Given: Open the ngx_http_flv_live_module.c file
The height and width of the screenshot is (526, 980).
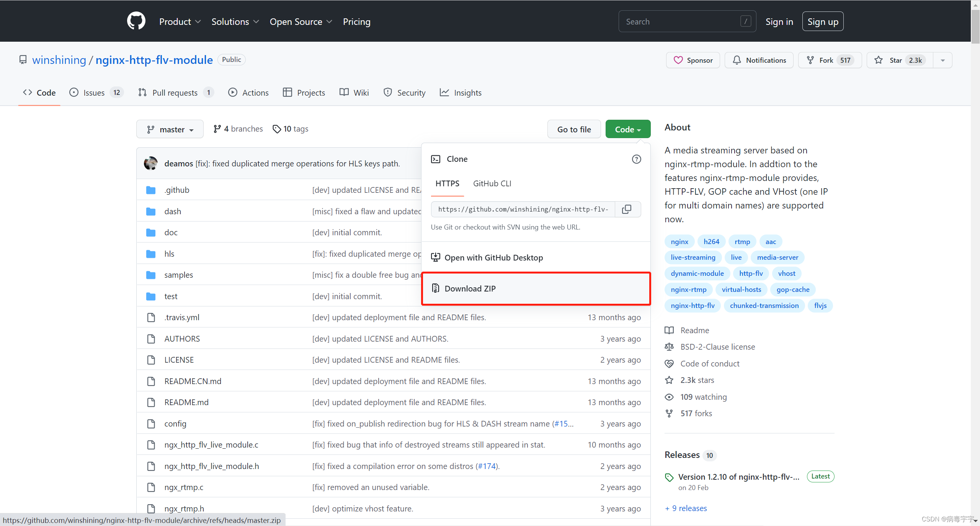Looking at the screenshot, I should pyautogui.click(x=211, y=445).
